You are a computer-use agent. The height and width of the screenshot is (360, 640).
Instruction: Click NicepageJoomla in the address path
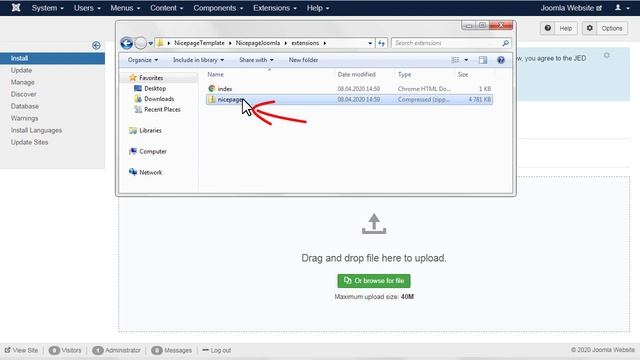pos(258,43)
